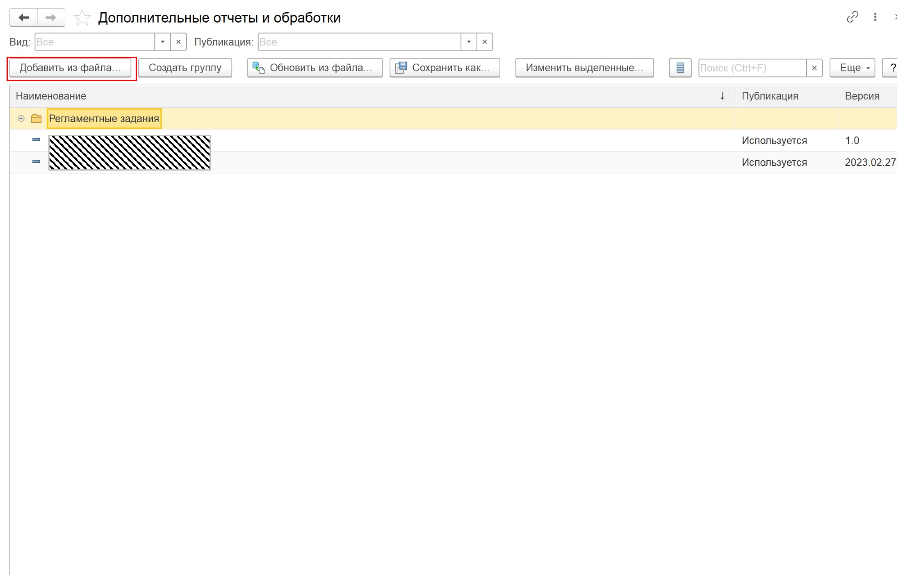
Task: Click the forward navigation arrow
Action: (51, 18)
